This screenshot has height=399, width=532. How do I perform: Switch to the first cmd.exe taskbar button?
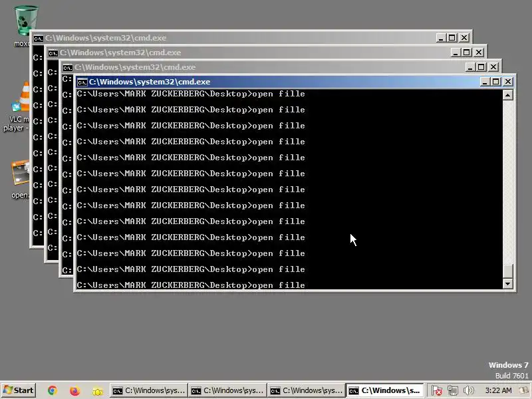148,391
